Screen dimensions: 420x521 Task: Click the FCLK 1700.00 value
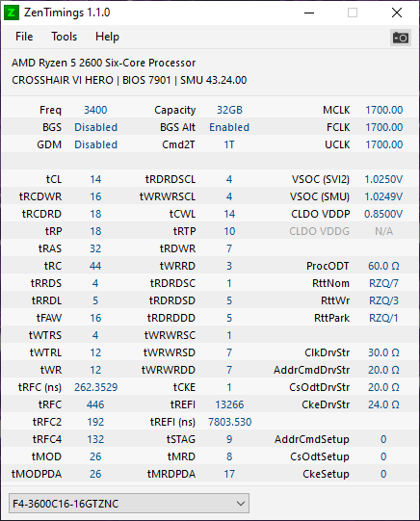pos(383,127)
